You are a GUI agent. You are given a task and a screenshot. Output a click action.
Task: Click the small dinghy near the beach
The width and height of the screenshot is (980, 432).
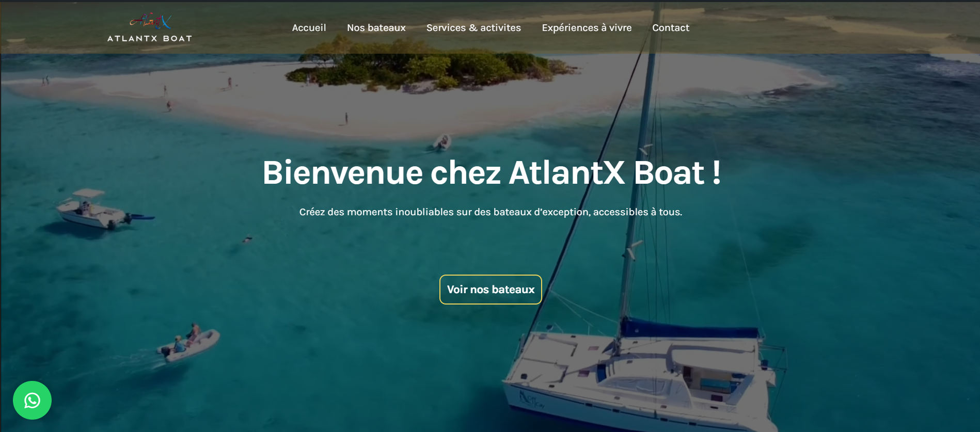click(x=441, y=142)
